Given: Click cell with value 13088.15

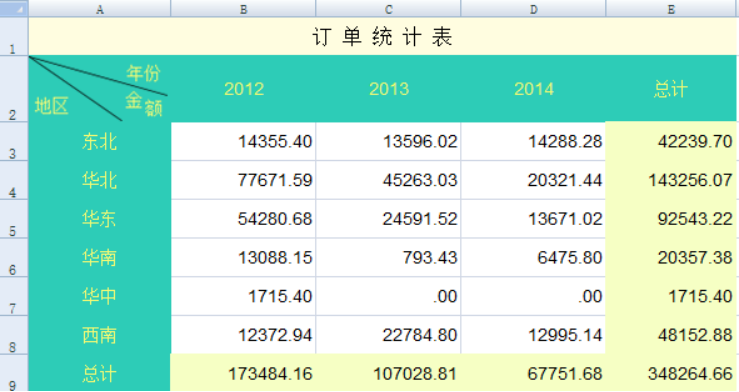Looking at the screenshot, I should pos(243,257).
